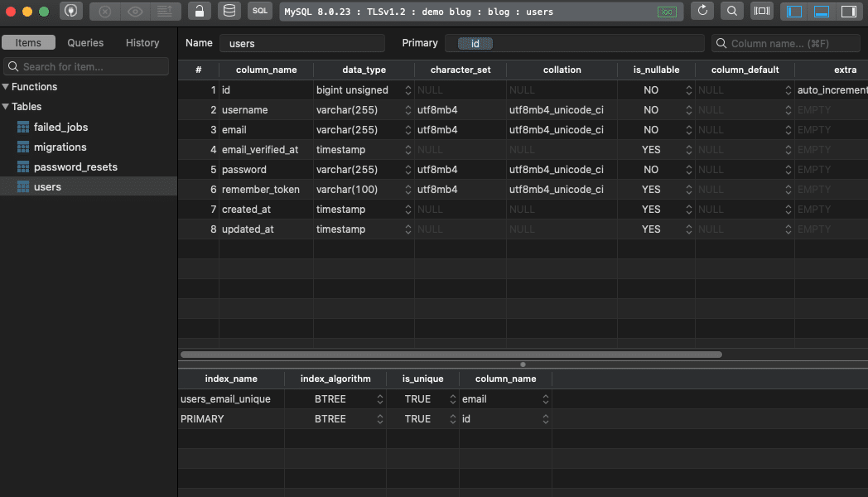Select the failed_jobs table icon
This screenshot has width=868, height=497.
click(x=22, y=128)
